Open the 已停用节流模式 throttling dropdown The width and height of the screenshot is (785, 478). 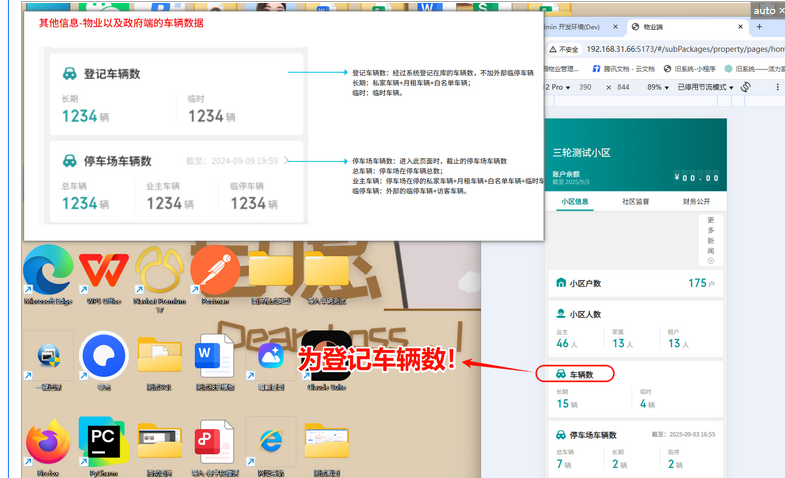(x=705, y=87)
